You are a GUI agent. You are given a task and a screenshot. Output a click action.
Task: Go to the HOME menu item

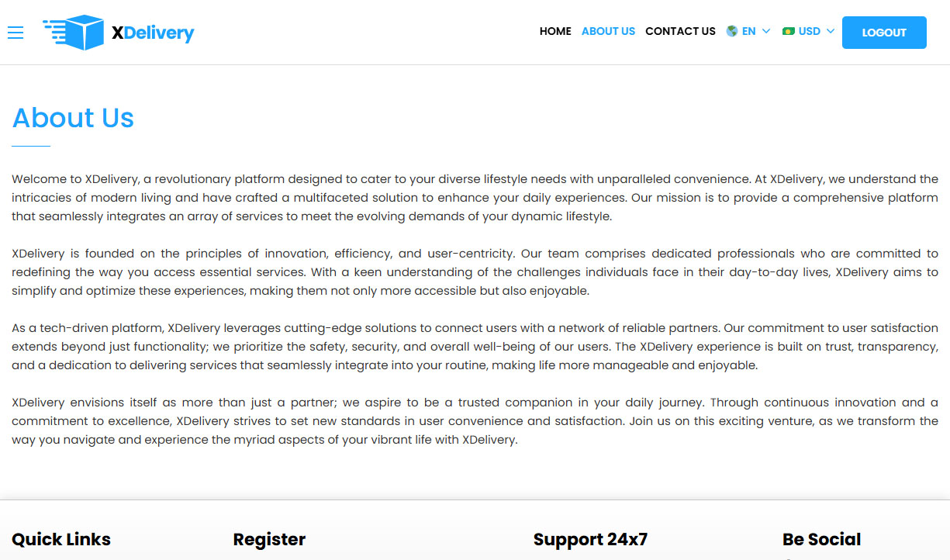click(555, 32)
